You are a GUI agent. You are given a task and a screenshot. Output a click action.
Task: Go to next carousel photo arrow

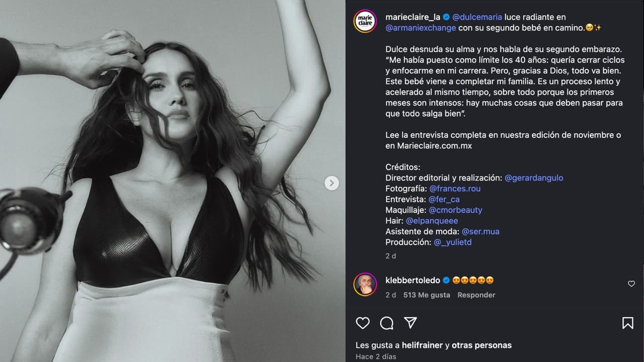tap(331, 183)
